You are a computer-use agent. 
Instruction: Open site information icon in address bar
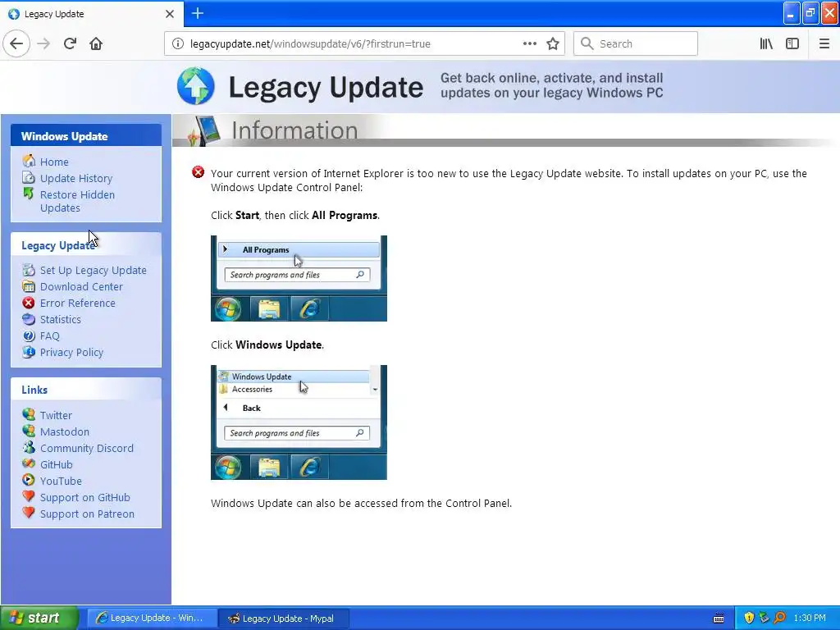[178, 44]
